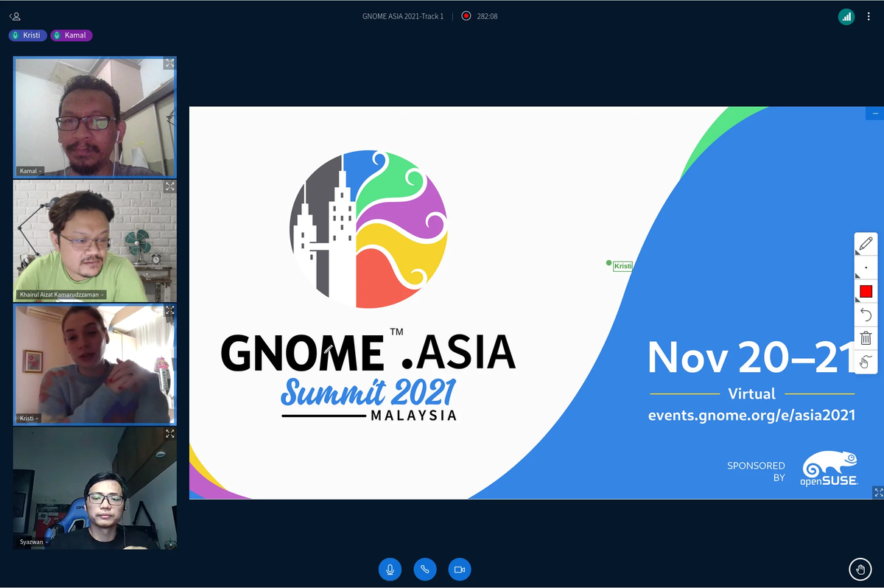Click Kamal's talking indicator chip
The height and width of the screenshot is (588, 884).
[71, 35]
